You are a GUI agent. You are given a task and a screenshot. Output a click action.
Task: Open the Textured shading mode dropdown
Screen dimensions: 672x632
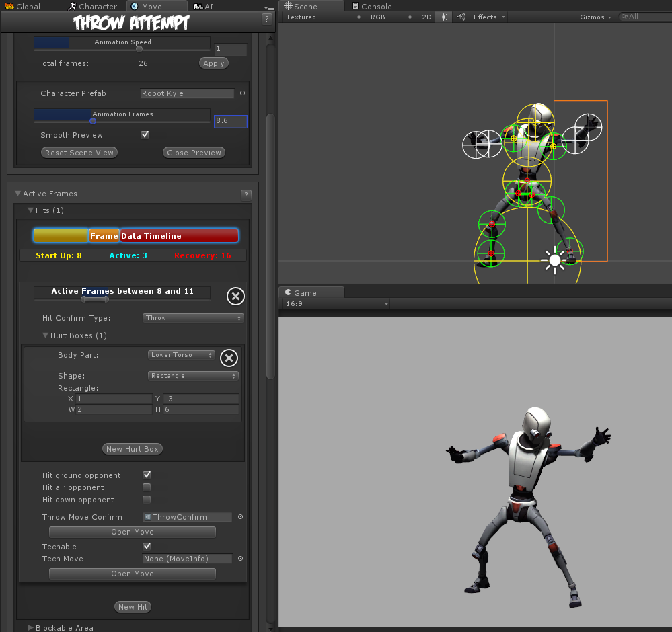tap(322, 17)
